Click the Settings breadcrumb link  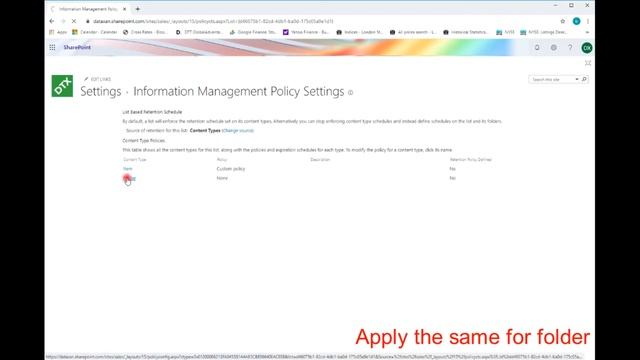tap(100, 91)
